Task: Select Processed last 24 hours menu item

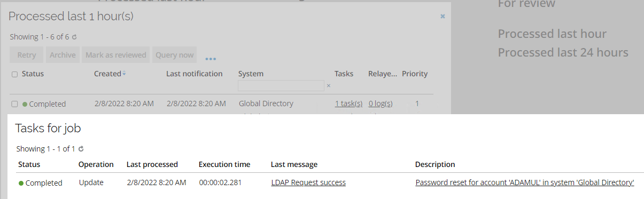Action: pyautogui.click(x=563, y=52)
